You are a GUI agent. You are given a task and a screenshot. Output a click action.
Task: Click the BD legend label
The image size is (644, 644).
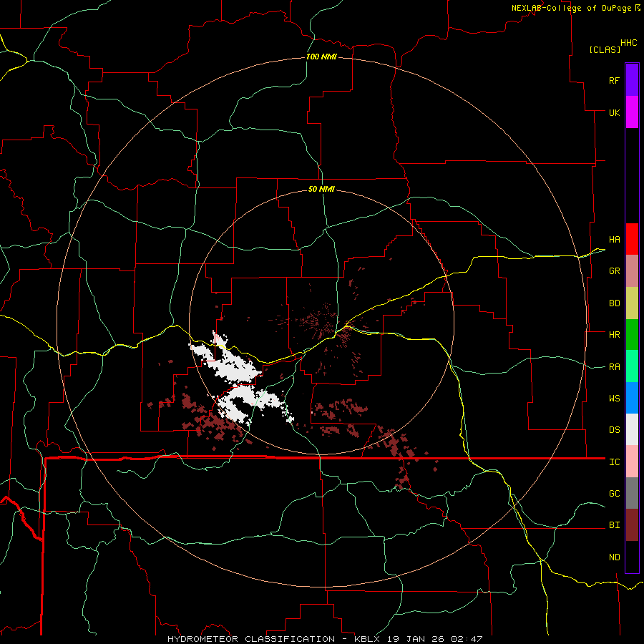[x=614, y=303]
